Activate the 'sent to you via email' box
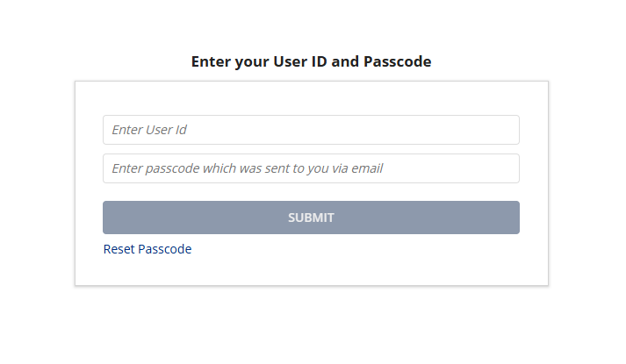Viewport: 626px width, 364px height. [311, 168]
